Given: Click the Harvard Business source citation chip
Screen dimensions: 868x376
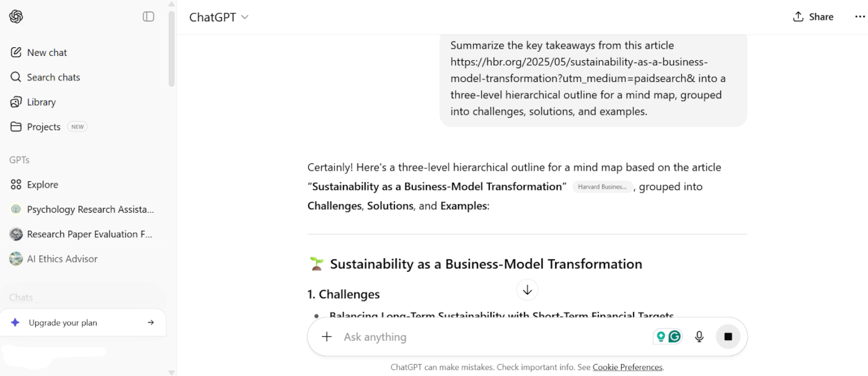Looking at the screenshot, I should [602, 187].
